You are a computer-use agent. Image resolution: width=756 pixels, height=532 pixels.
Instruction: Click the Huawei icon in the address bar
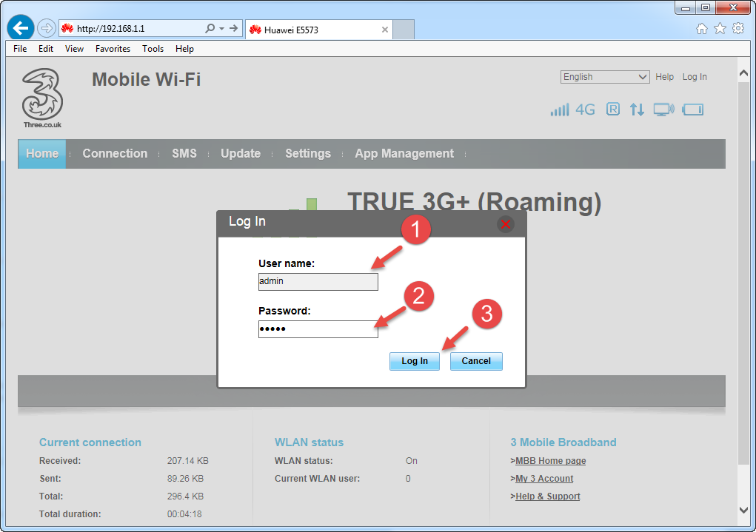coord(67,28)
